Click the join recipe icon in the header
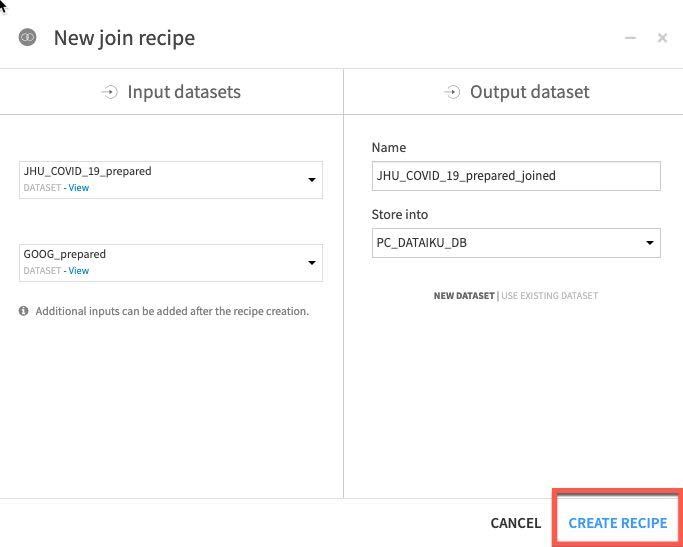 pos(28,38)
